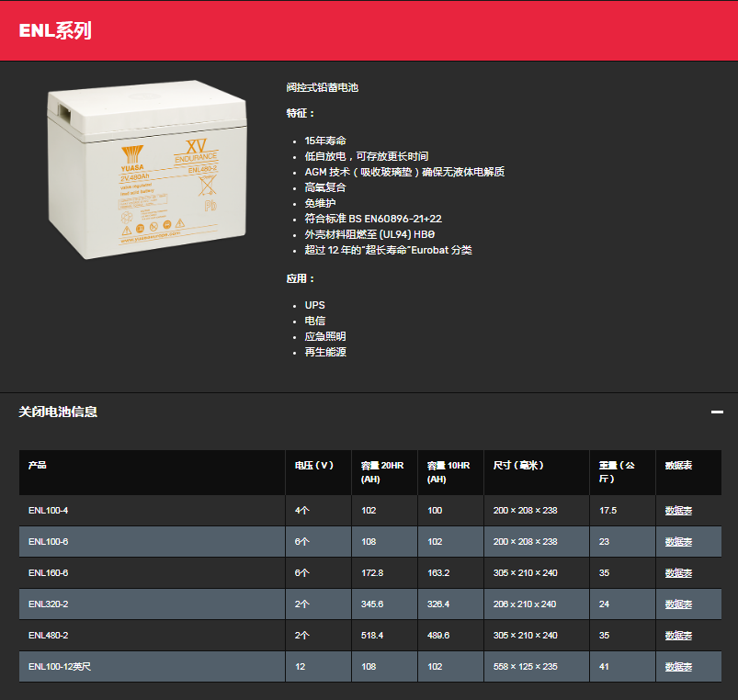
Task: Click the ENL系列 page title
Action: (55, 30)
